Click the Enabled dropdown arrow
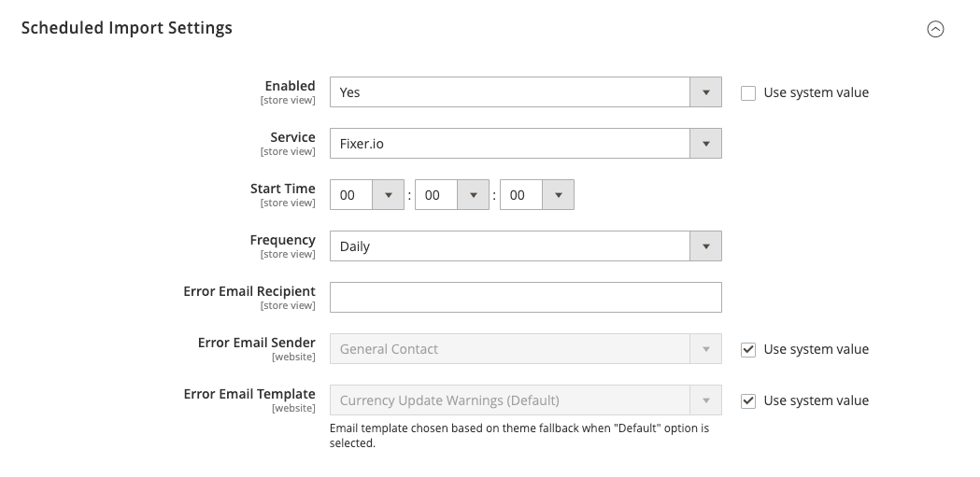 coord(705,91)
